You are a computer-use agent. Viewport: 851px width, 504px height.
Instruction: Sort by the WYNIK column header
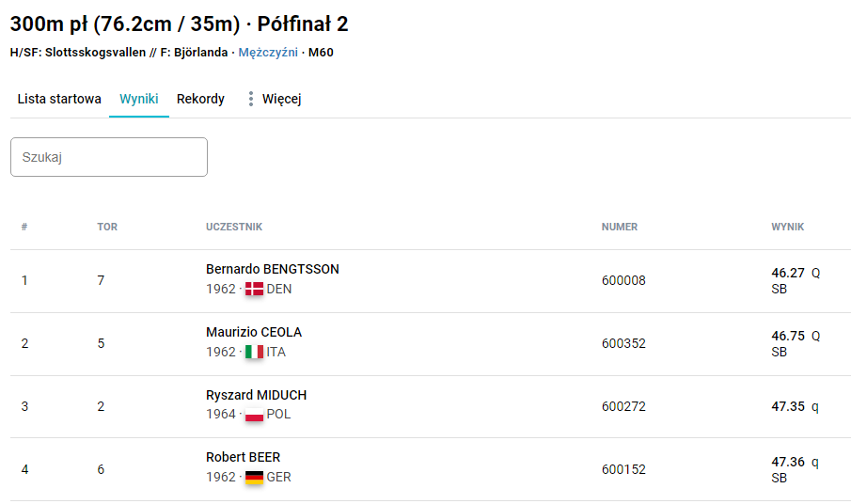[x=788, y=227]
